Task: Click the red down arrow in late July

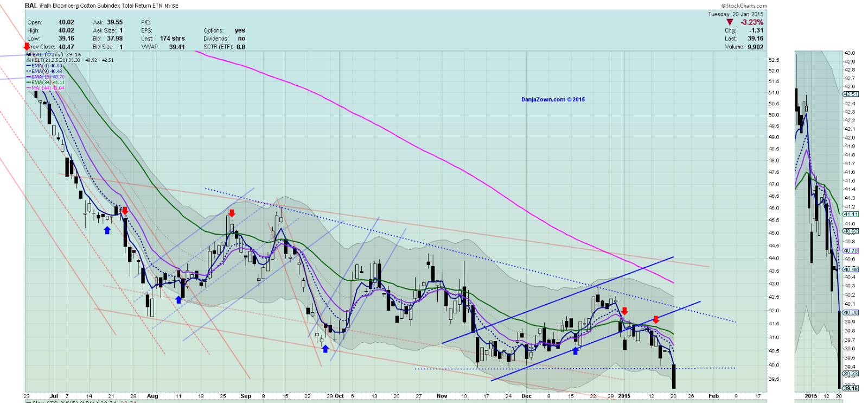Action: [x=125, y=211]
